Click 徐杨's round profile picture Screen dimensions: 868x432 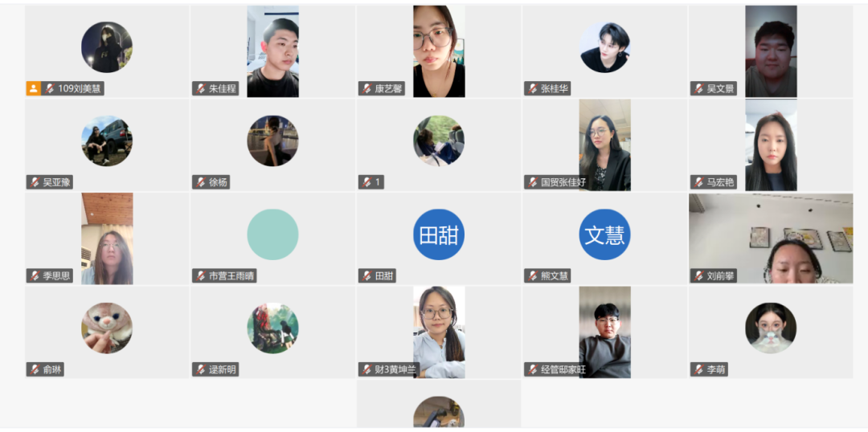pos(272,141)
